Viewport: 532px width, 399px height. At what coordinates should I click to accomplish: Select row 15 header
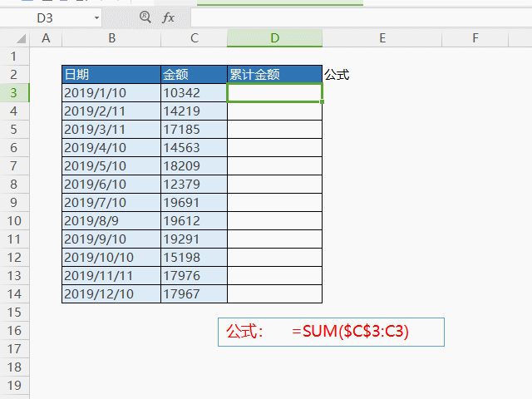point(14,313)
